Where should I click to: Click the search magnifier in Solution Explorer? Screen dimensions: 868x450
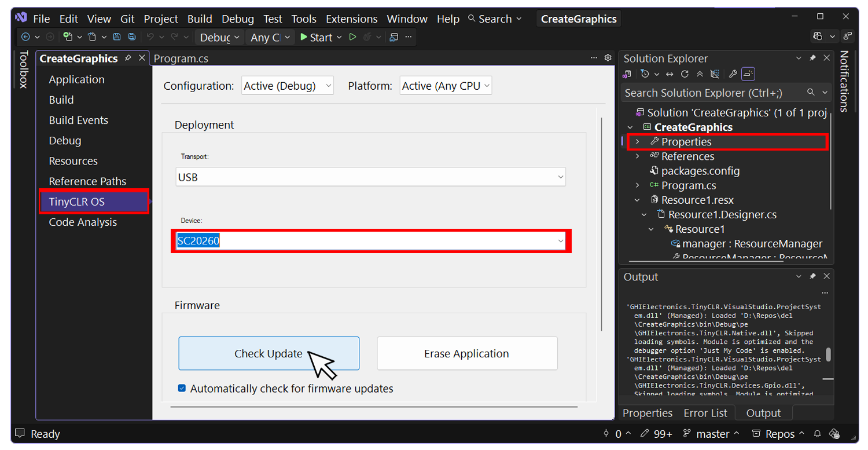[x=811, y=92]
